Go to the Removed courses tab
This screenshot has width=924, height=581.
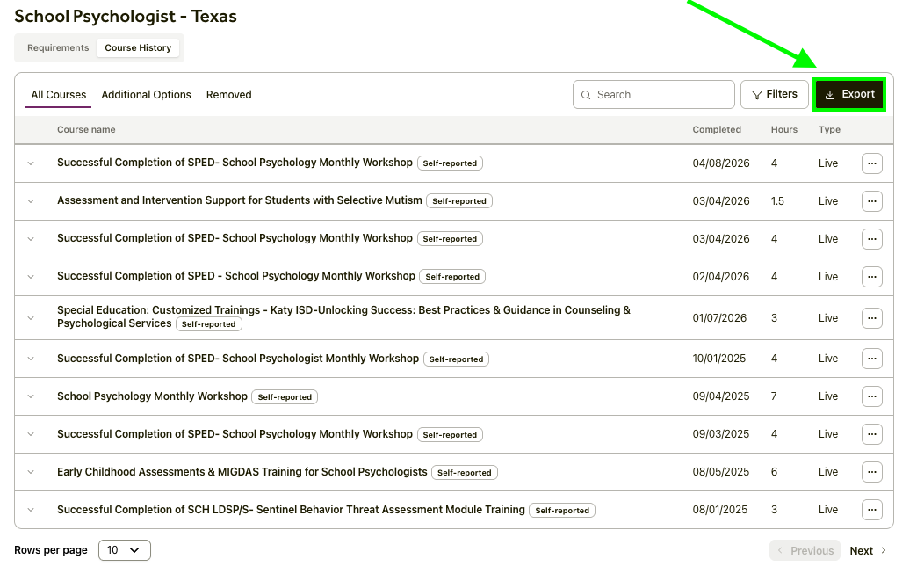click(228, 95)
